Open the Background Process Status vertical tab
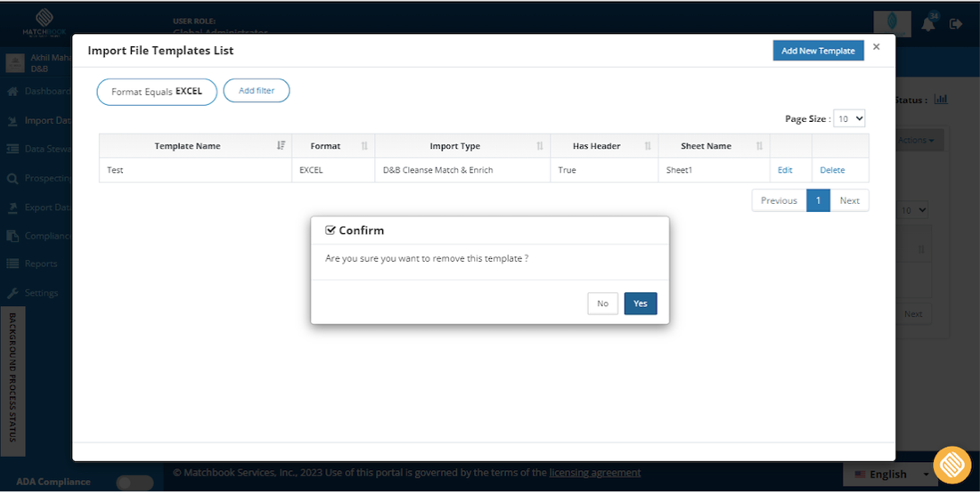 pyautogui.click(x=13, y=381)
